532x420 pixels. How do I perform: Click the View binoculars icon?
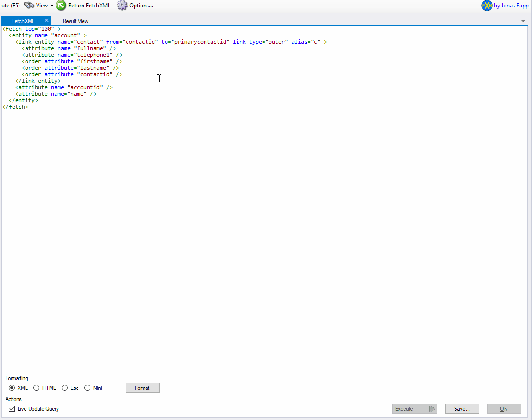(29, 5)
